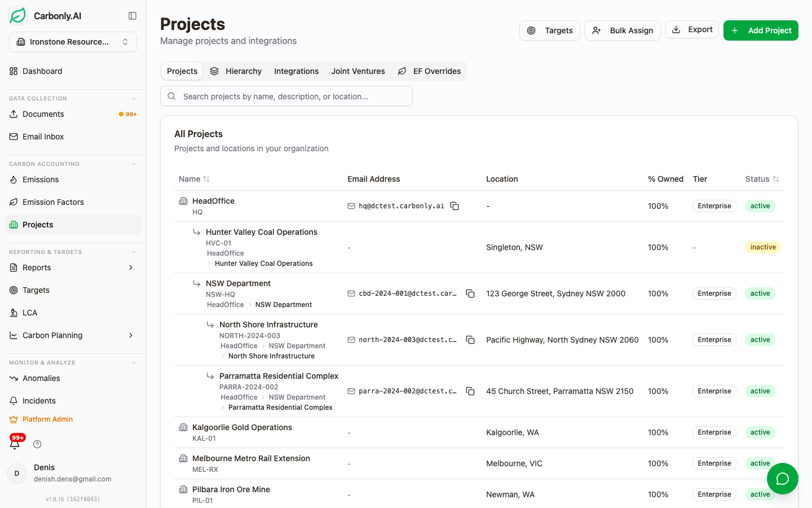Copy the cbd-2024-001 email address
This screenshot has height=508, width=812.
pos(470,294)
